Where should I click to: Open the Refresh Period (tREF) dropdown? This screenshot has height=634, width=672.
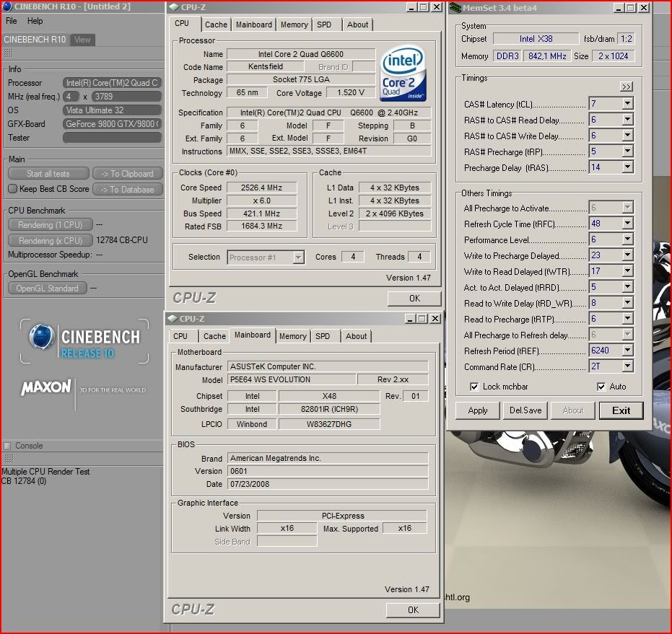pos(627,351)
